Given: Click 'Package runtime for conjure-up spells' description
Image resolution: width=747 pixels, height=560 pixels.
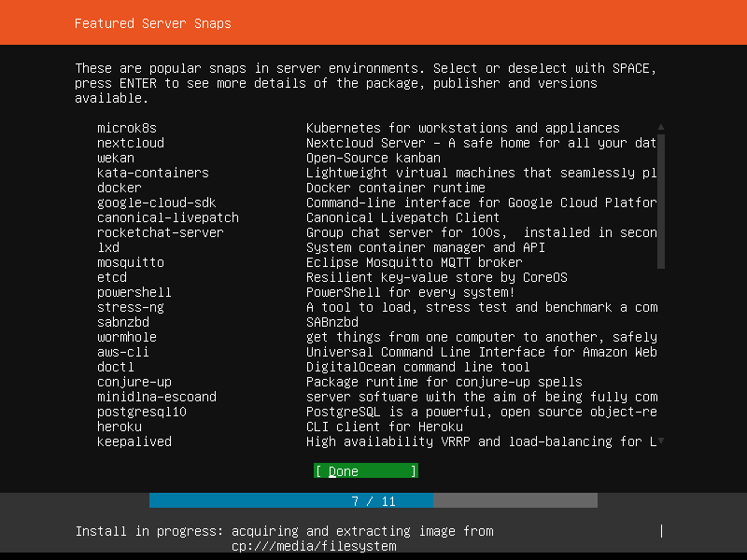Looking at the screenshot, I should pyautogui.click(x=444, y=382).
